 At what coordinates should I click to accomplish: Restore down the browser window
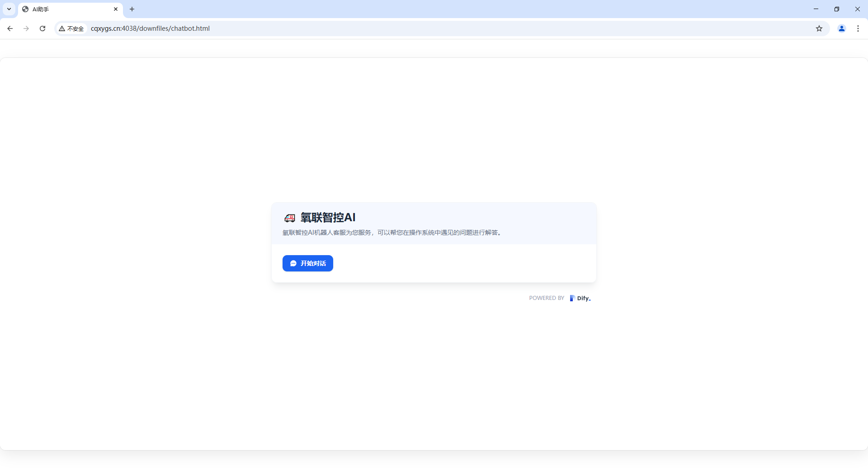click(x=837, y=9)
